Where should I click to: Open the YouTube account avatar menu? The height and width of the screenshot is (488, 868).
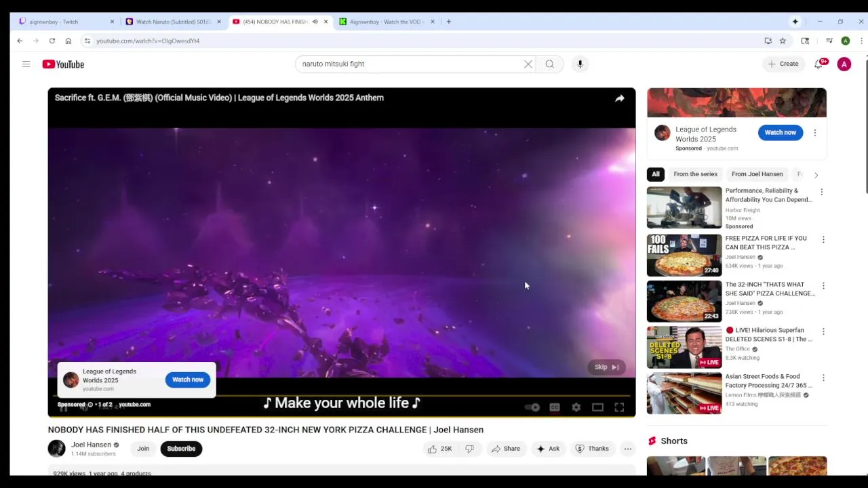[x=844, y=64]
